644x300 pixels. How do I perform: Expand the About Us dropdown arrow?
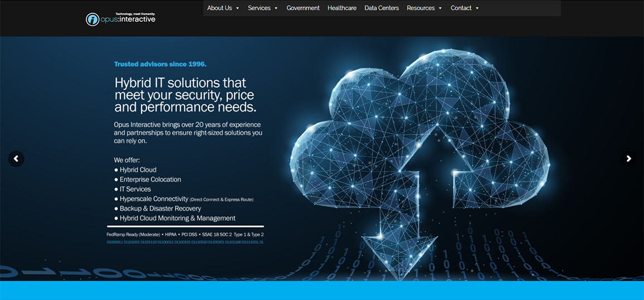[x=237, y=8]
